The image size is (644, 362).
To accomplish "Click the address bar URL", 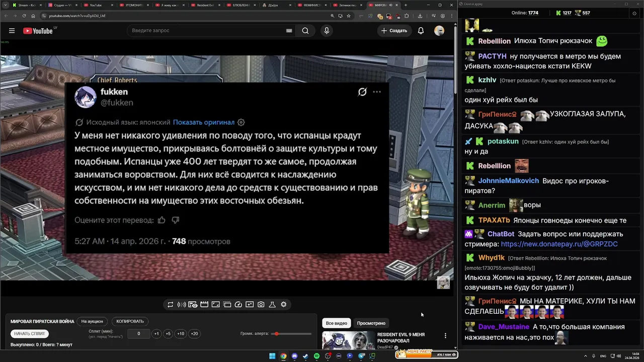I will click(x=77, y=16).
